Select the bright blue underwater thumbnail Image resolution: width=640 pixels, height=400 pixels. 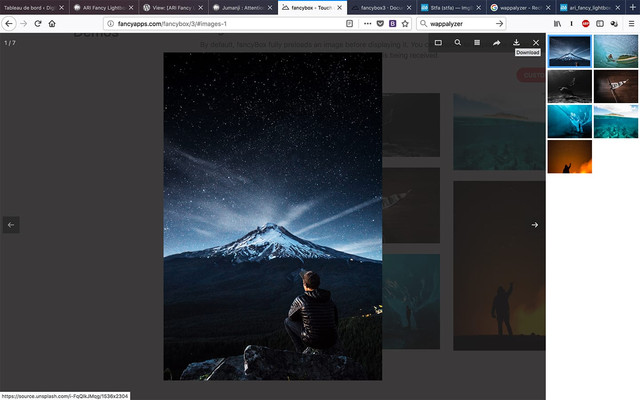point(569,121)
